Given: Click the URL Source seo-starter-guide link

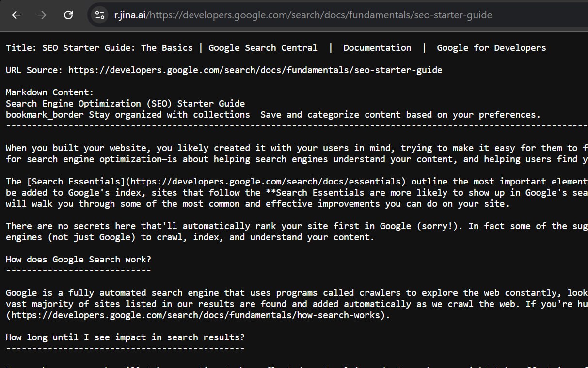Looking at the screenshot, I should pyautogui.click(x=255, y=70).
